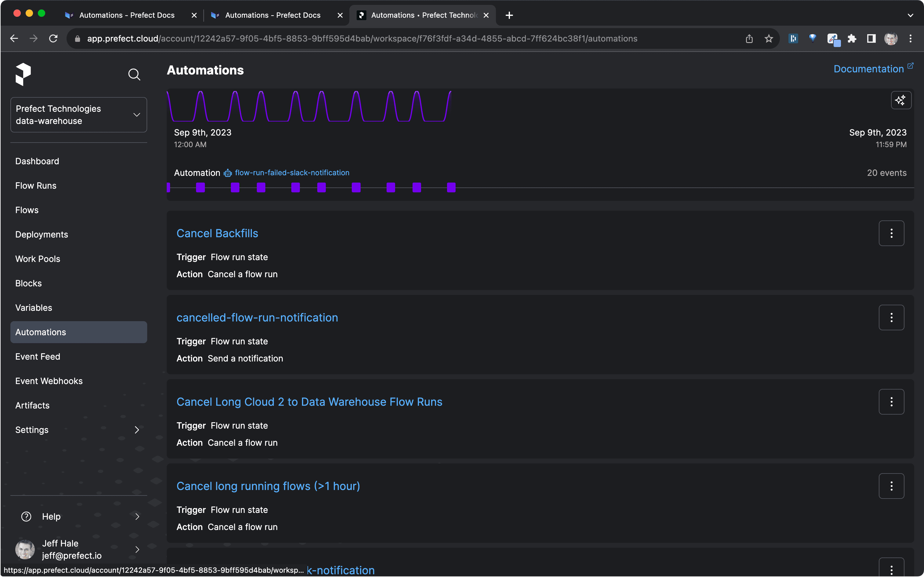Click the last purple event marker on the timeline
This screenshot has height=577, width=924.
451,187
